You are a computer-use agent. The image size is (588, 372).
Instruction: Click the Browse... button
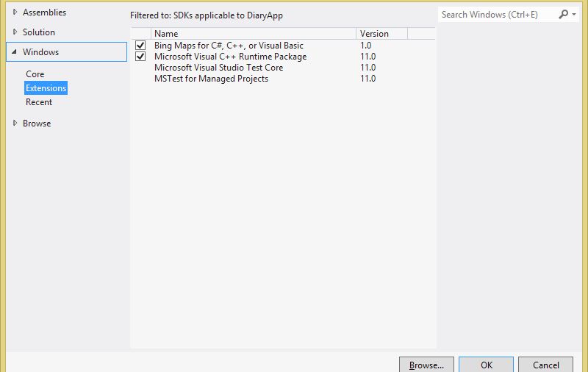[x=426, y=365]
